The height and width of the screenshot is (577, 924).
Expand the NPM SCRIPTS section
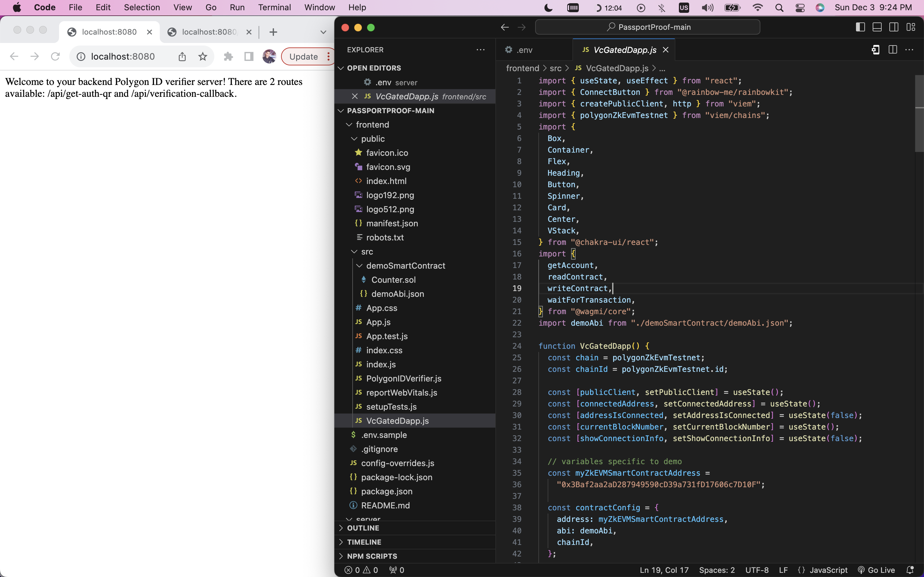click(372, 556)
